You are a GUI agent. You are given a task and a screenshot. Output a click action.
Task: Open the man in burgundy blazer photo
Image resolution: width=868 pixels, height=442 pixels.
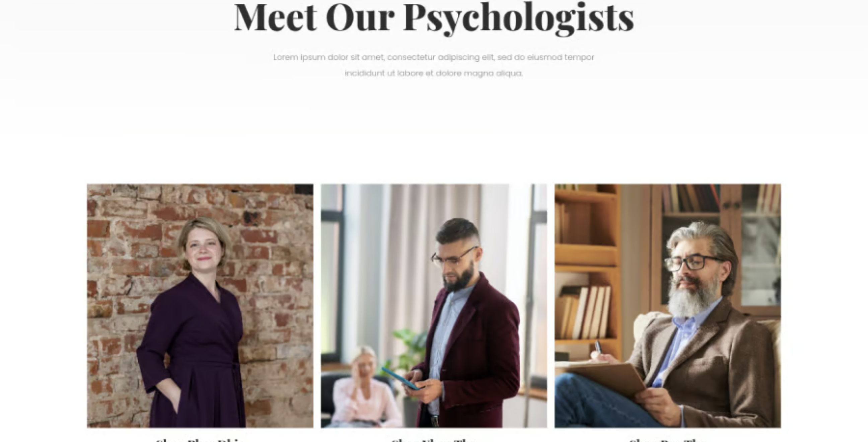coord(434,306)
